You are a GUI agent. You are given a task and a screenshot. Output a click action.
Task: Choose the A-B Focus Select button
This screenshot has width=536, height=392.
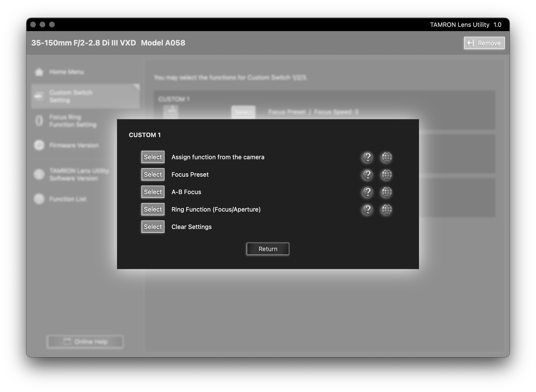point(153,192)
